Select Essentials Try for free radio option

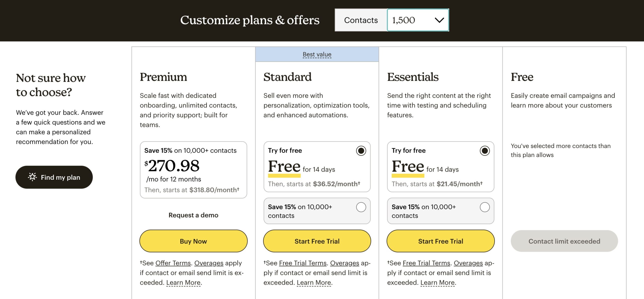[485, 151]
